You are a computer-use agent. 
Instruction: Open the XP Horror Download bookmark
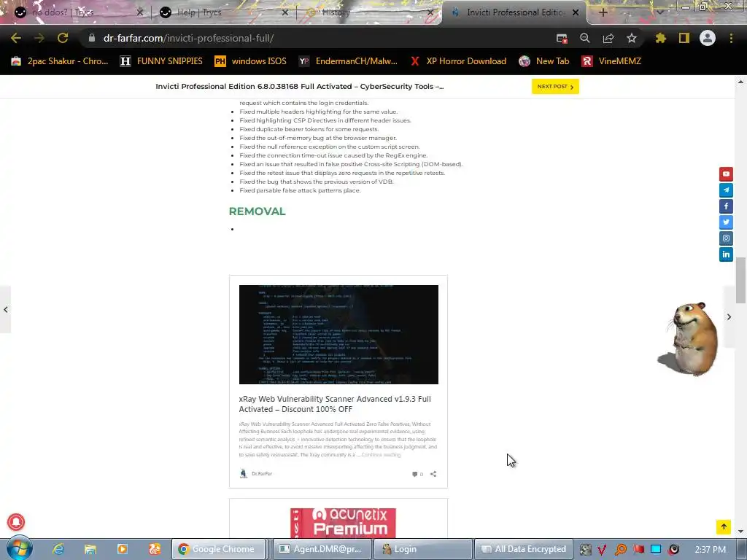pos(458,61)
